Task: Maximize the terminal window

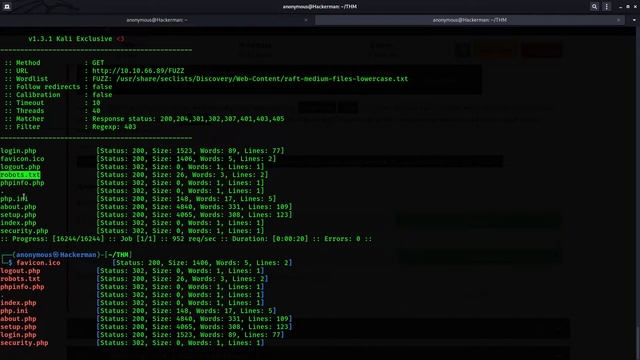Action: [x=628, y=7]
